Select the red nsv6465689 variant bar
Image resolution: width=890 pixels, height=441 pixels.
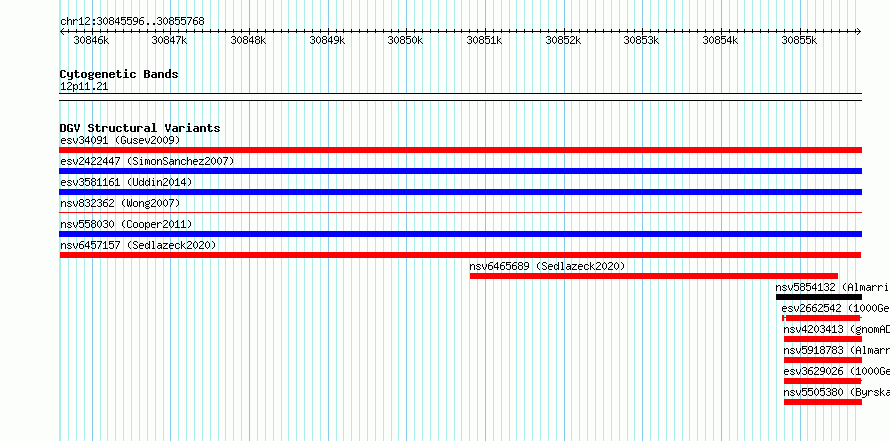pyautogui.click(x=654, y=276)
